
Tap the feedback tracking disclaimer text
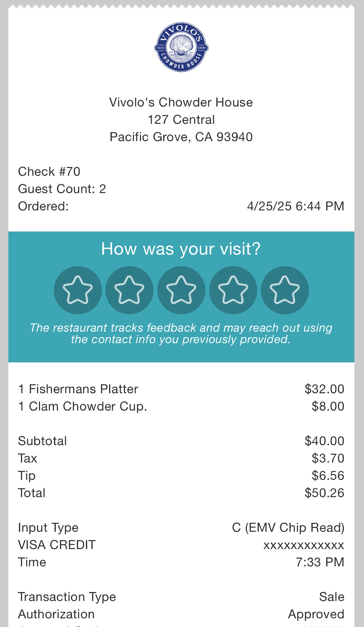[x=181, y=333]
